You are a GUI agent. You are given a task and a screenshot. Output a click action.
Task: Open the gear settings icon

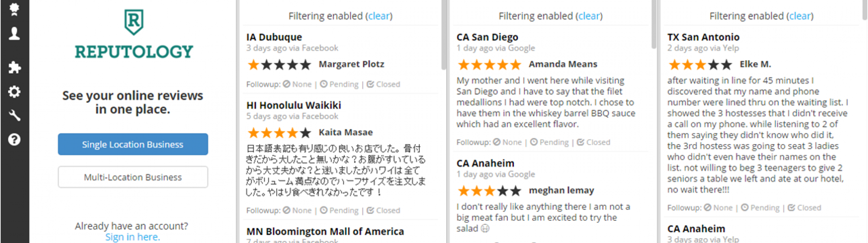(x=14, y=92)
